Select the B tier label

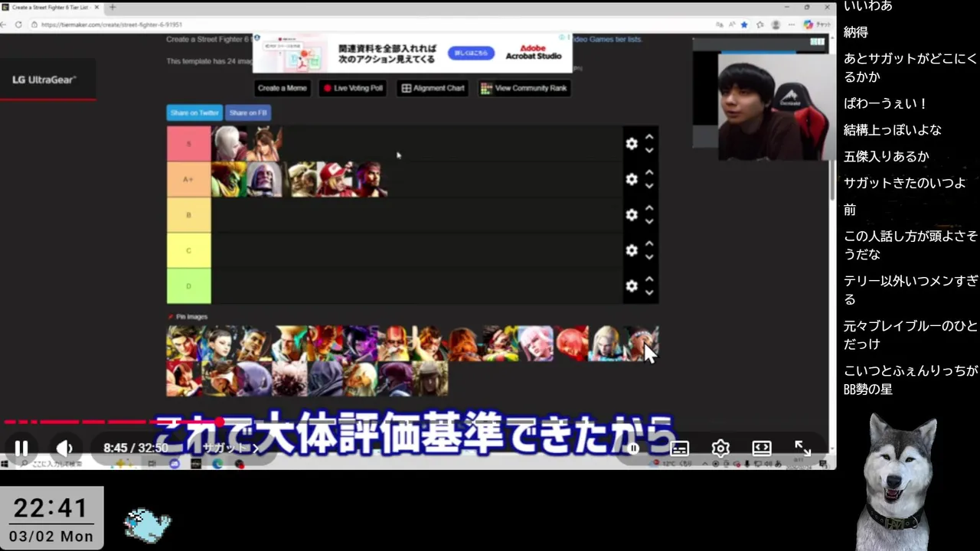pos(188,215)
